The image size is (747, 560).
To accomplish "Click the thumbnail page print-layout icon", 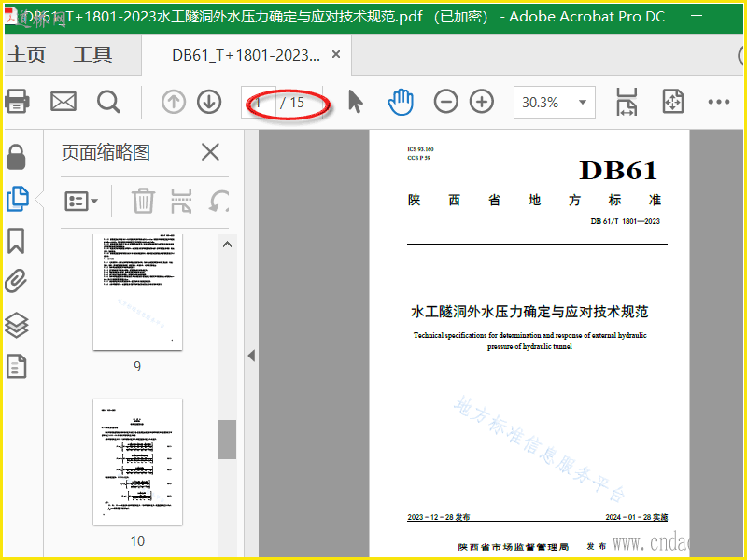I will click(x=181, y=201).
